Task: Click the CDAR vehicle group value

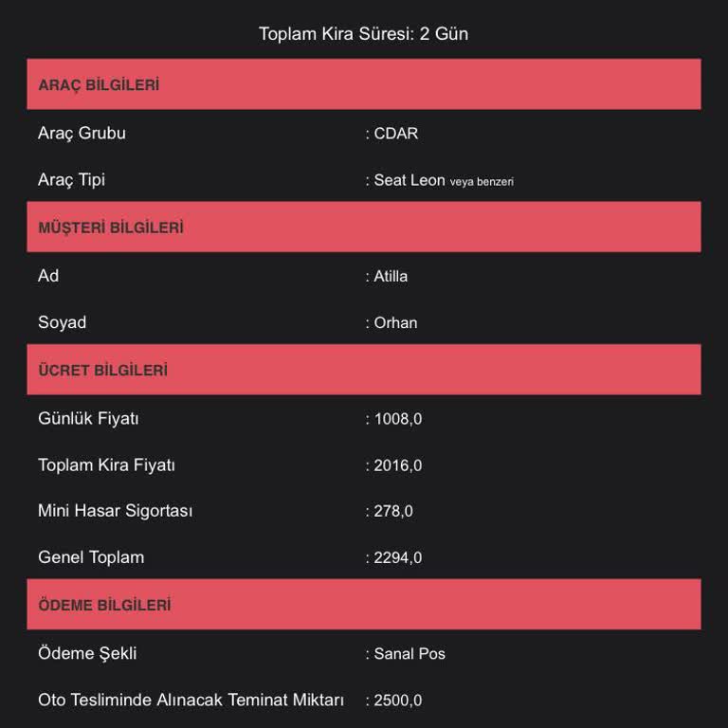Action: [x=395, y=134]
